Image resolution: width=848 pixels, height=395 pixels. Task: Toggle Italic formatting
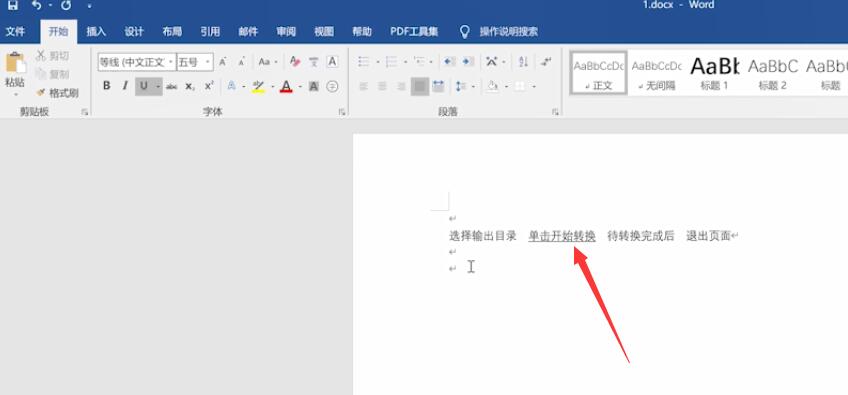[125, 85]
